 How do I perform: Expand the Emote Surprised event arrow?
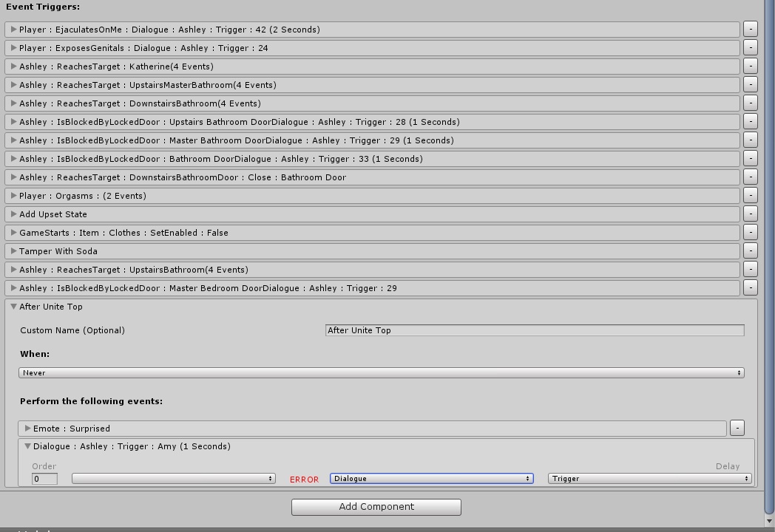(x=27, y=429)
